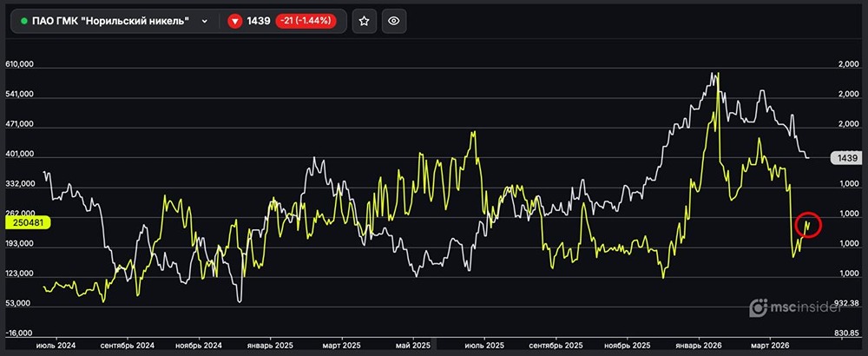Select the yellow 250481 axis value label
This screenshot has height=356, width=868.
click(x=30, y=222)
